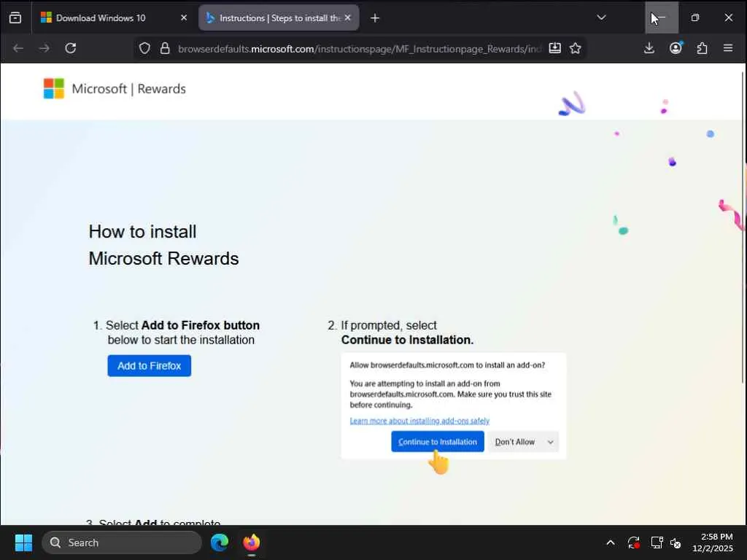Image resolution: width=747 pixels, height=560 pixels.
Task: Expand the list all tabs chevron
Action: pos(601,18)
